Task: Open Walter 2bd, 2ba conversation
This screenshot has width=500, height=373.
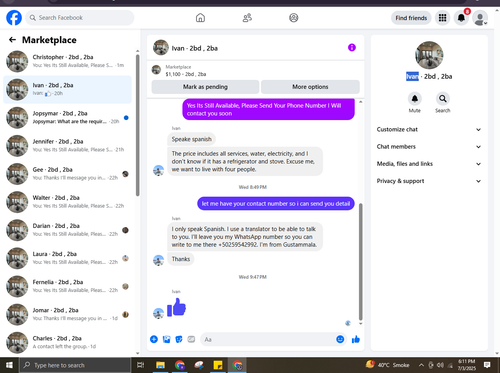Action: tap(67, 202)
